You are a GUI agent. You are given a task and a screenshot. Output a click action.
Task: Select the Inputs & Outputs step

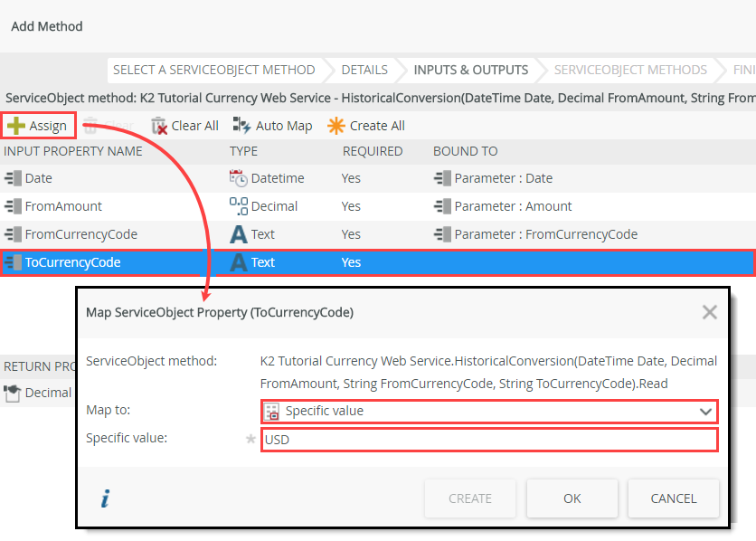tap(471, 70)
